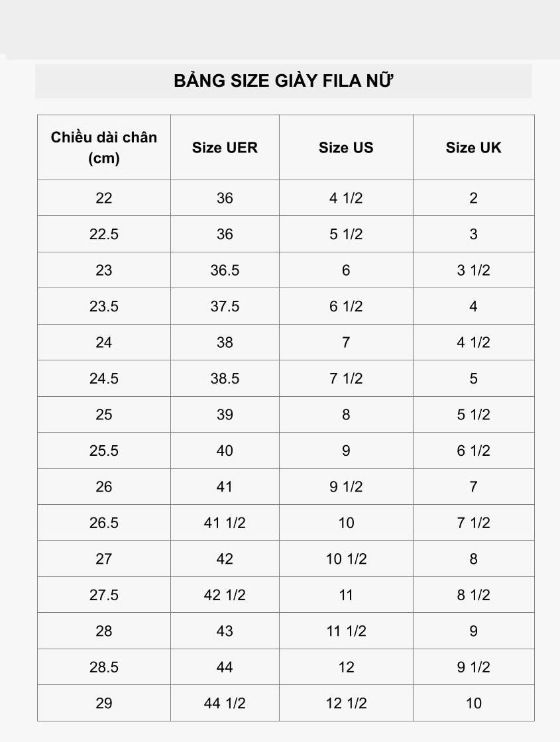Click the UER size cell 44 1/2

pos(225,703)
